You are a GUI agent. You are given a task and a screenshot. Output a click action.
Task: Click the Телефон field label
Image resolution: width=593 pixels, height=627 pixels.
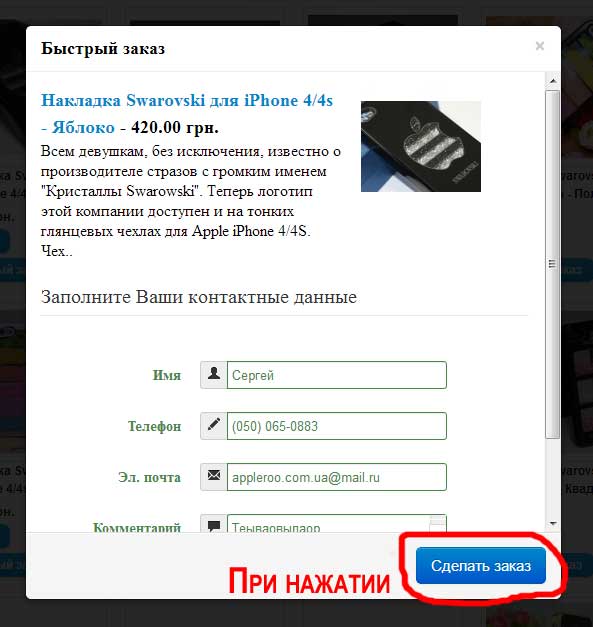pyautogui.click(x=154, y=426)
